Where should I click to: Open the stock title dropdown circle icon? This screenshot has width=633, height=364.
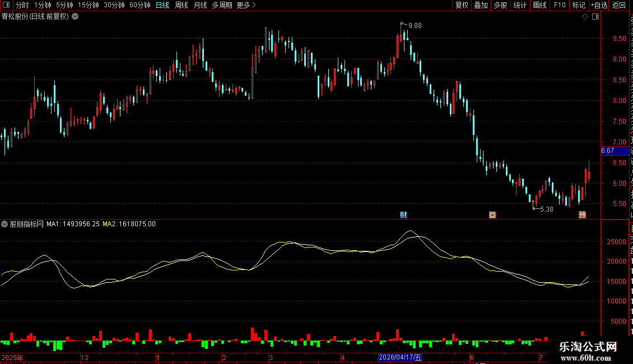75,17
